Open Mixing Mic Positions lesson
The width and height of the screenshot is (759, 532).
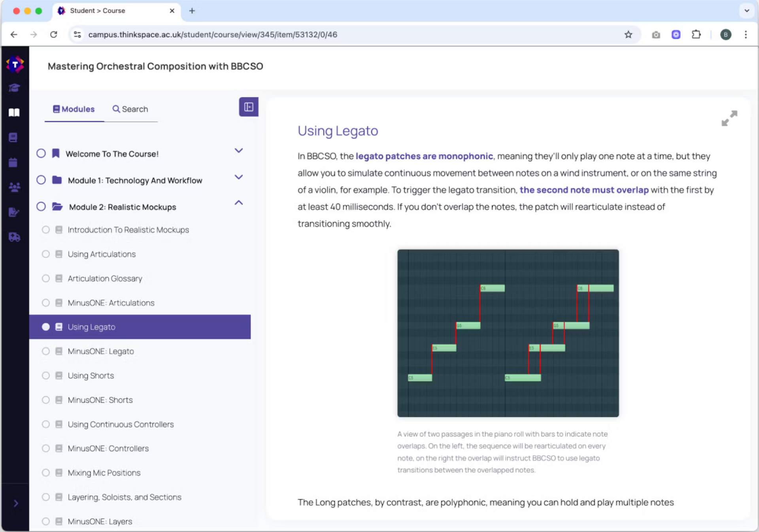(104, 473)
